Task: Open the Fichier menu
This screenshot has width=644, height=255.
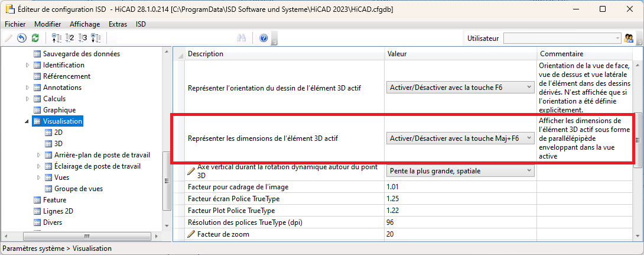Action: tap(15, 24)
